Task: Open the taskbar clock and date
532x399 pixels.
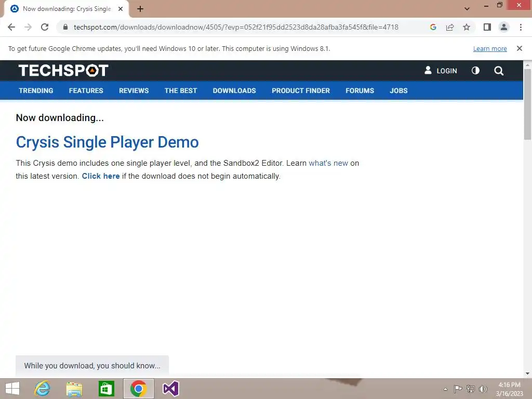Action: [x=509, y=389]
